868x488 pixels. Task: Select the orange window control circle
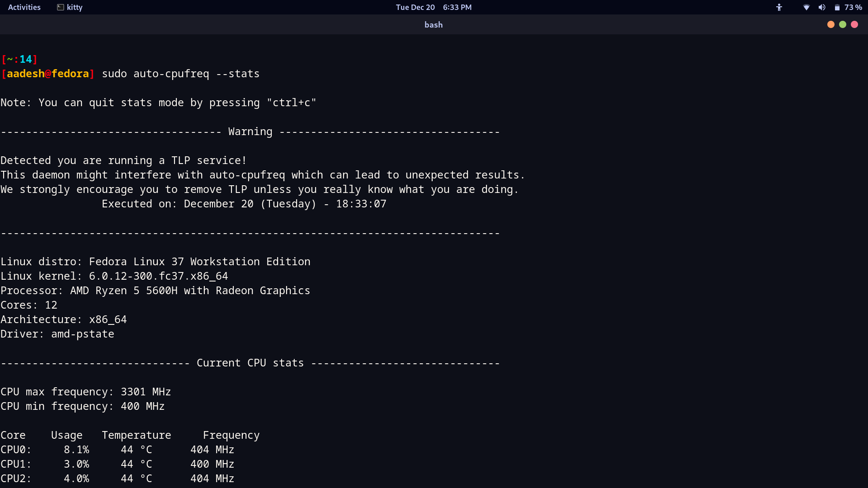(x=830, y=24)
